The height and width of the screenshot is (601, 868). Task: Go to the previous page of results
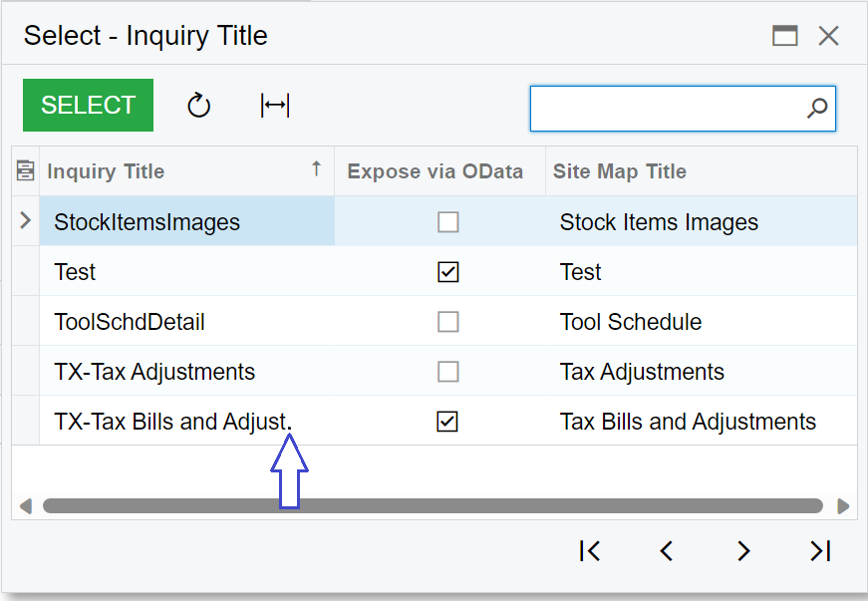click(x=667, y=550)
